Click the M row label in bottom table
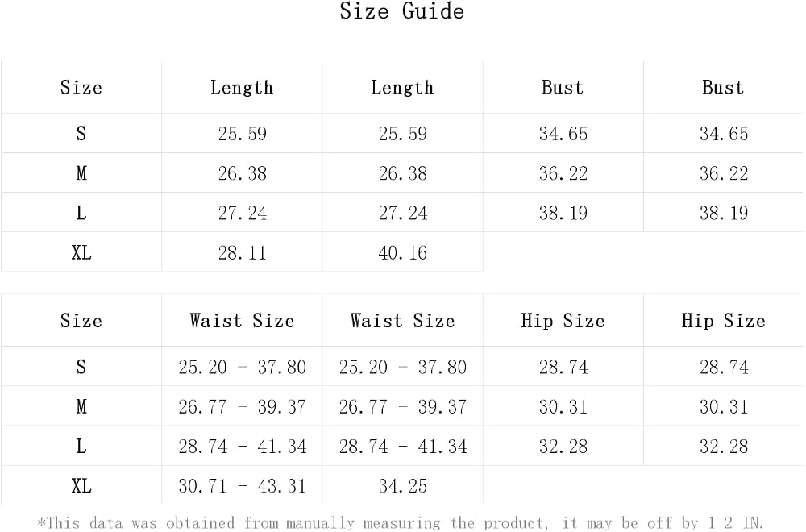The width and height of the screenshot is (806, 532). click(x=81, y=406)
